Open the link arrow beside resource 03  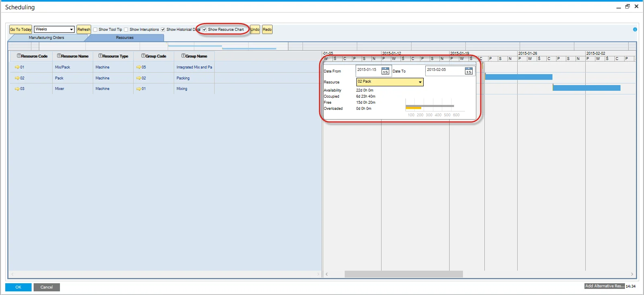(x=17, y=89)
